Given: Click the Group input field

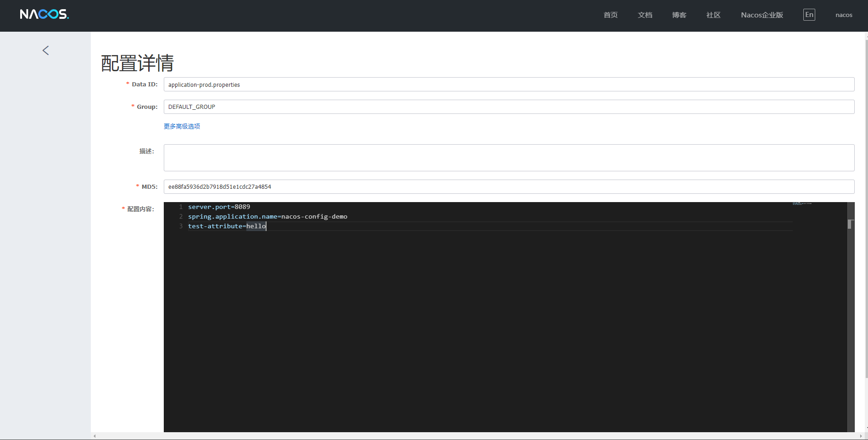Looking at the screenshot, I should 509,107.
